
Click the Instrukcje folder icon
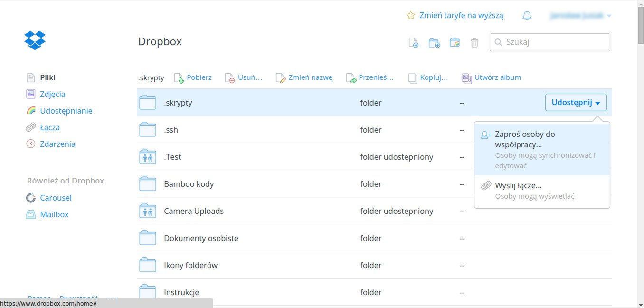(148, 292)
